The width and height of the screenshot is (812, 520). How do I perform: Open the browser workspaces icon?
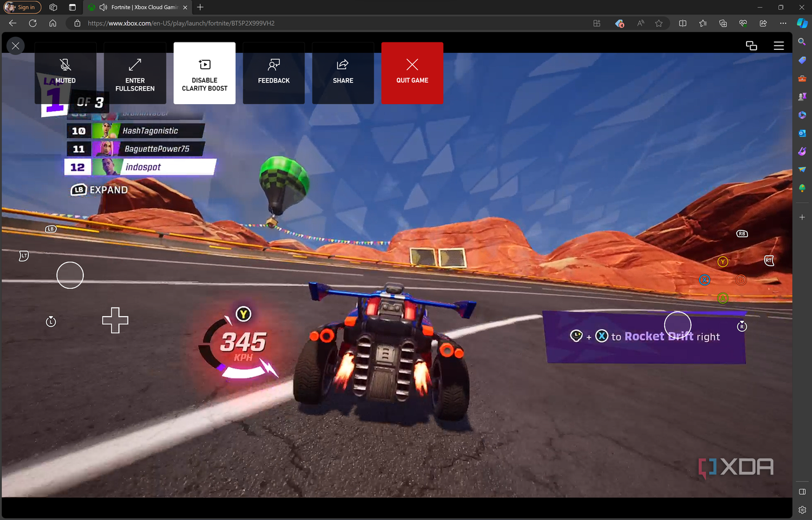click(x=53, y=7)
